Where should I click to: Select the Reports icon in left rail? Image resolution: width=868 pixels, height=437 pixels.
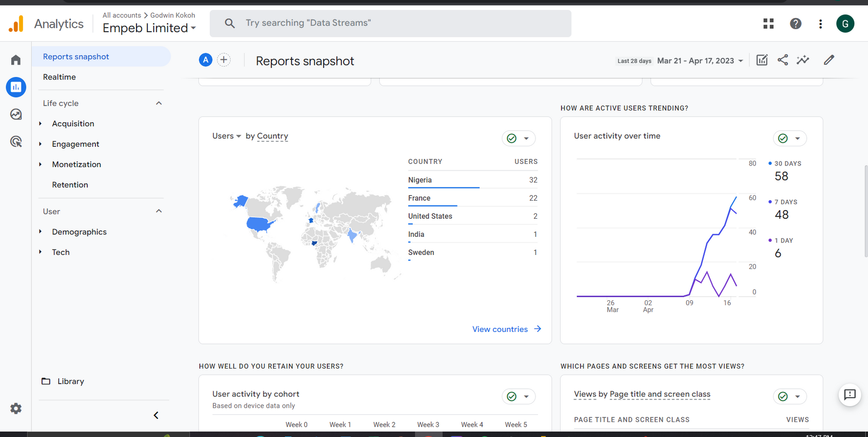16,87
